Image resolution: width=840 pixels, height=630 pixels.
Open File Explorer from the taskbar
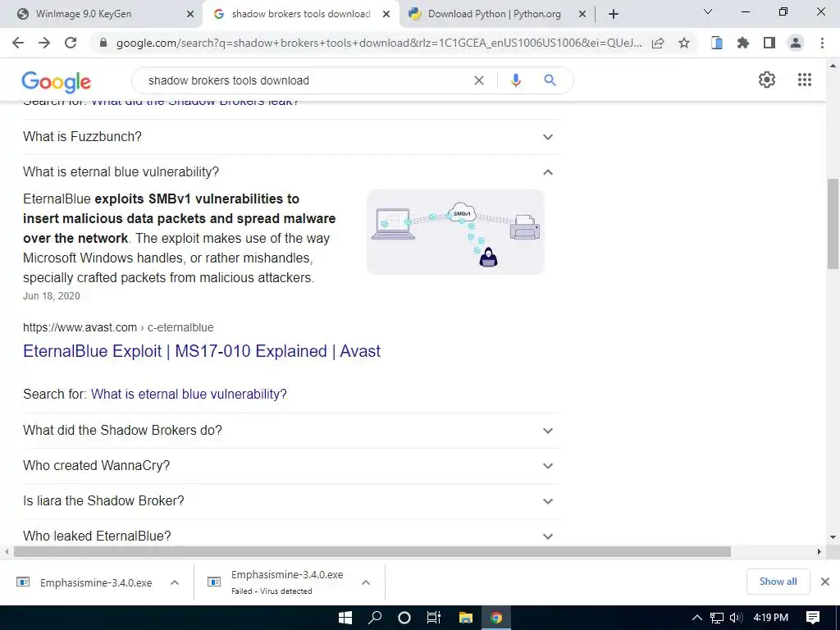466,618
